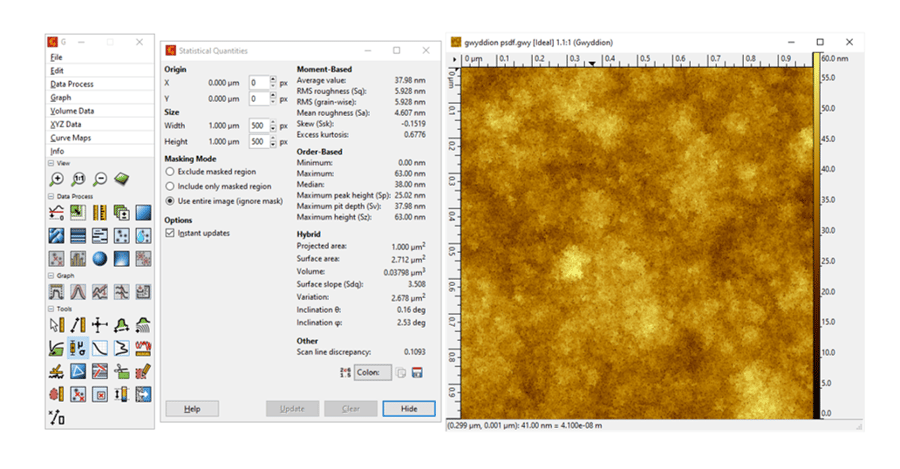Select the Color range tool
Viewport: 900px width, 469px height.
point(122,394)
